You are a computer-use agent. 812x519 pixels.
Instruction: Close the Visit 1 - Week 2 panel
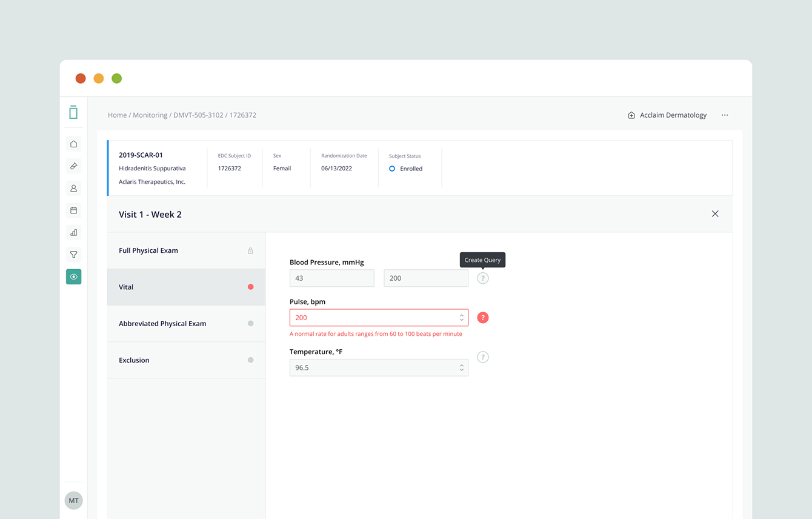[x=715, y=214]
